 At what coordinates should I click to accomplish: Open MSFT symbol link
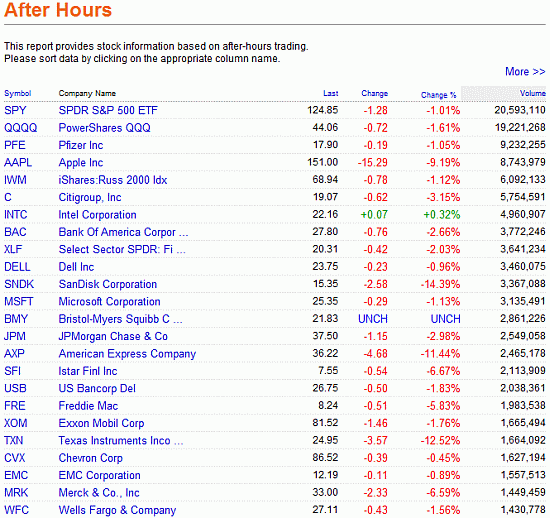pos(19,301)
